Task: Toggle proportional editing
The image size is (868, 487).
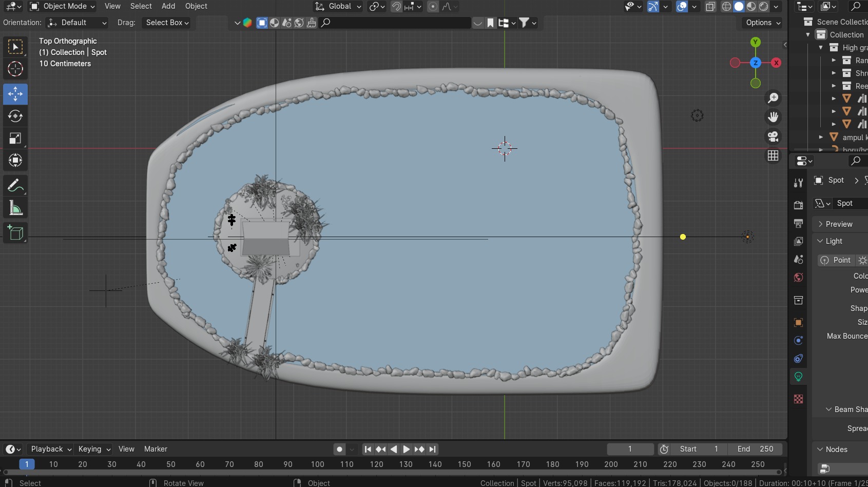Action: pos(433,7)
